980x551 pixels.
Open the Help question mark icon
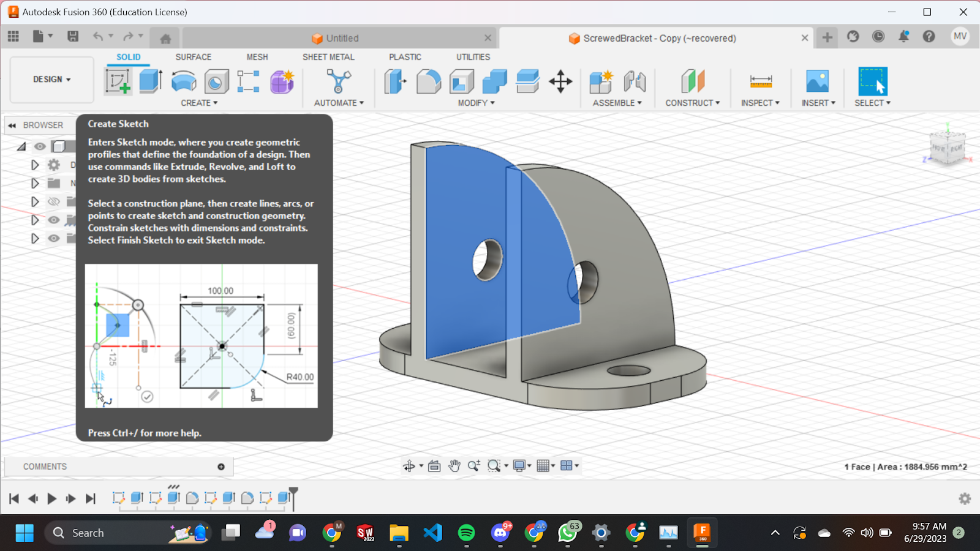click(929, 36)
